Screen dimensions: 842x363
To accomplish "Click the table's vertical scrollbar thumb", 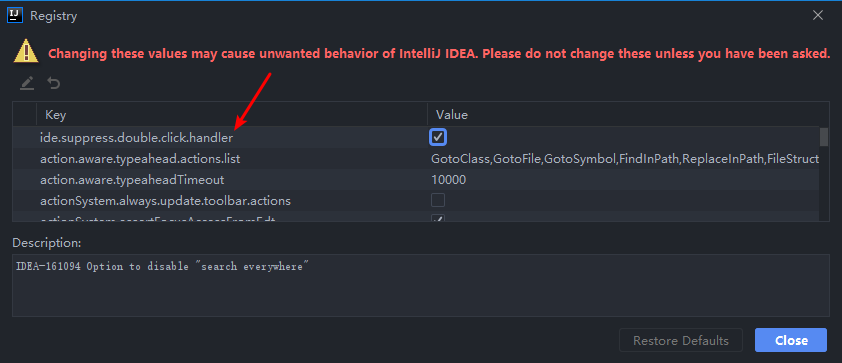I will pos(823,137).
